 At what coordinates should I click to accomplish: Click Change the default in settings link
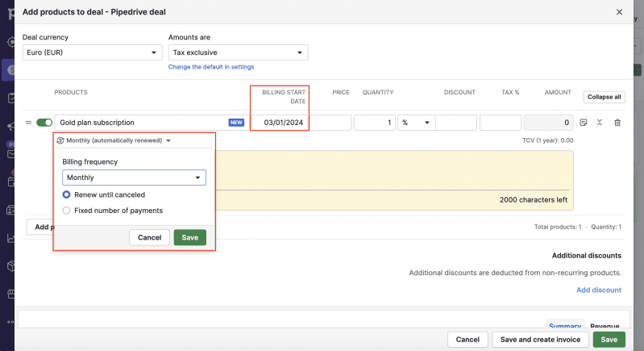[x=211, y=67]
